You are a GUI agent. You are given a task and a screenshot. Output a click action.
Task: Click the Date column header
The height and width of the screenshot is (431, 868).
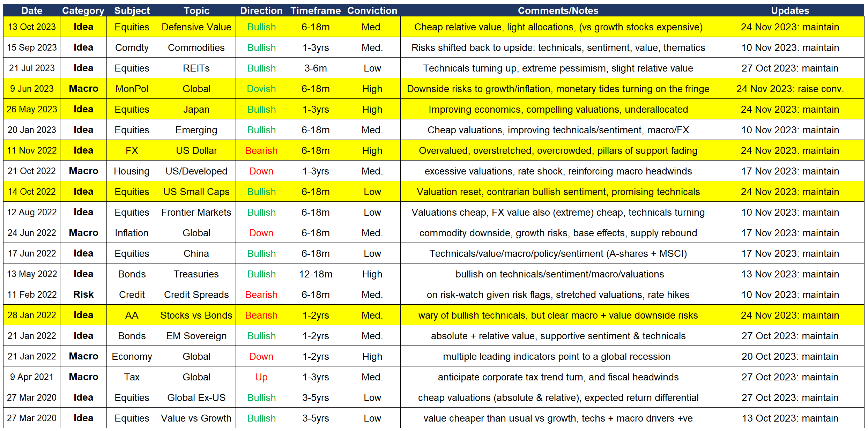[x=32, y=10]
